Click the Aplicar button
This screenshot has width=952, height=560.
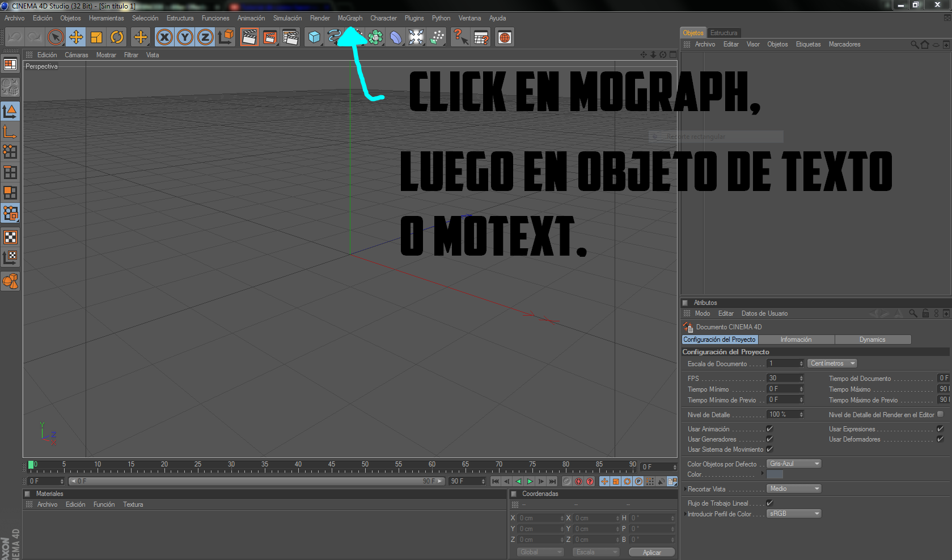point(651,552)
